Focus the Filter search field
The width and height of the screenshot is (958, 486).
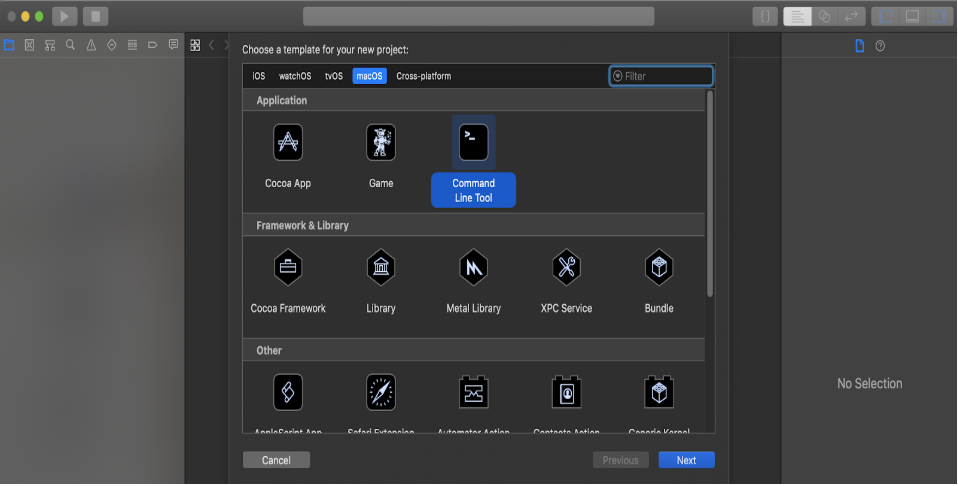[661, 76]
